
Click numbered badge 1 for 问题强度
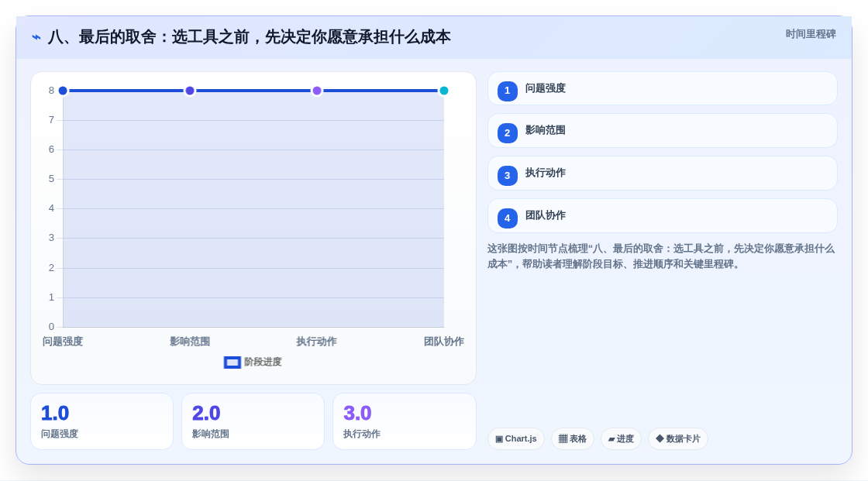507,91
